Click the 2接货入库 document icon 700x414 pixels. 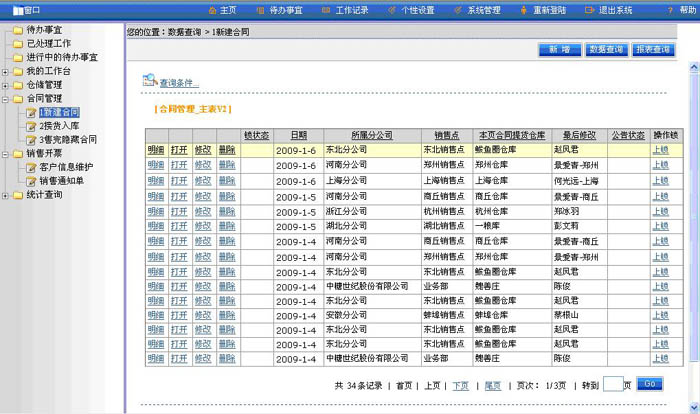pos(32,126)
